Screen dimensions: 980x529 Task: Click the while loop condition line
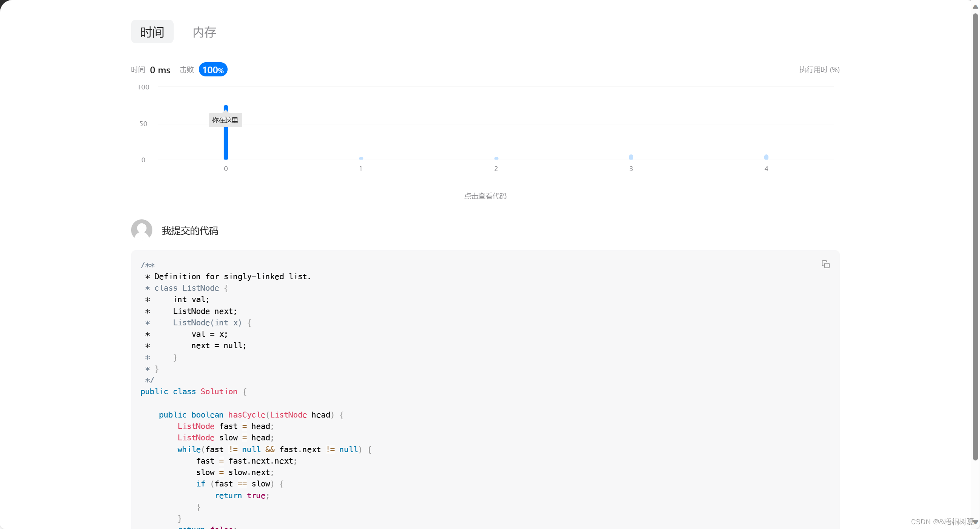pyautogui.click(x=274, y=449)
